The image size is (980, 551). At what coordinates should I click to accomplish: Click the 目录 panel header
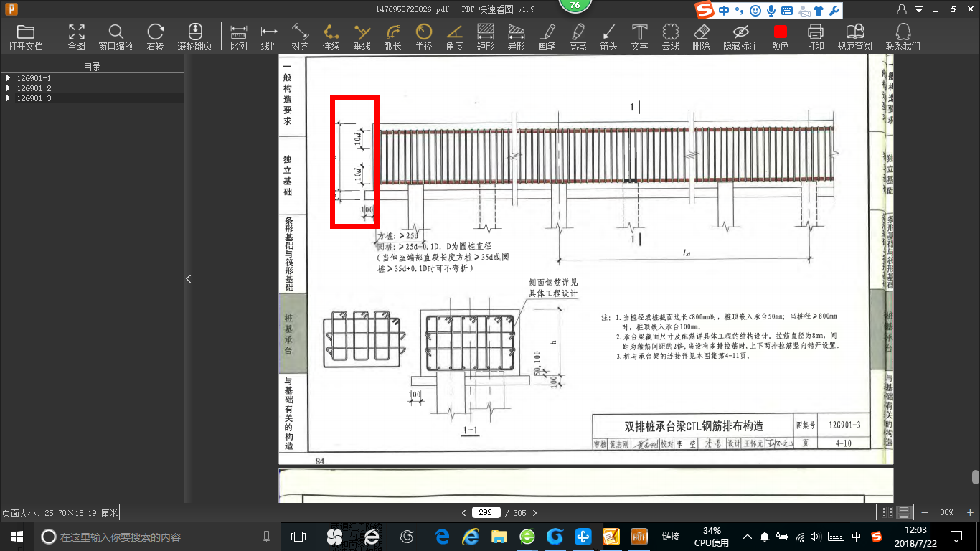[92, 66]
